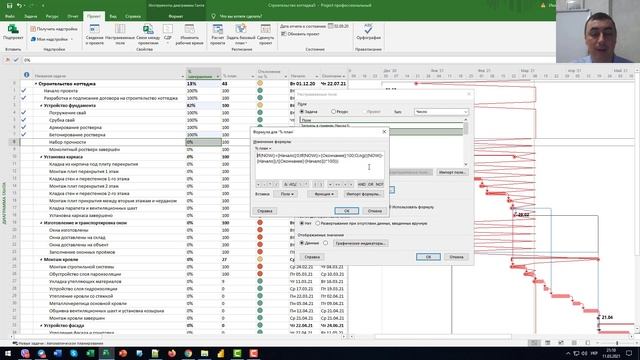Click the Подпроект (Subproject) ribbon icon
Image resolution: width=640 pixels, height=360 pixels.
pos(13,32)
